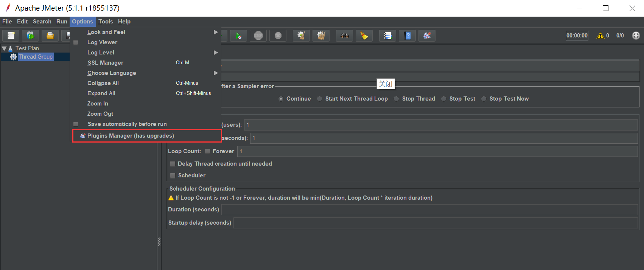Screen dimensions: 644x270
Task: Select the Stop Thread radio button
Action: coord(397,99)
